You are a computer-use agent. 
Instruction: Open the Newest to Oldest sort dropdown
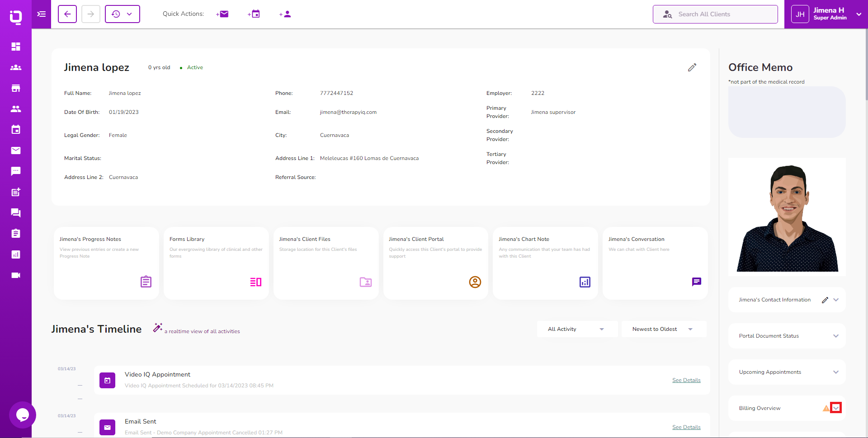point(664,329)
